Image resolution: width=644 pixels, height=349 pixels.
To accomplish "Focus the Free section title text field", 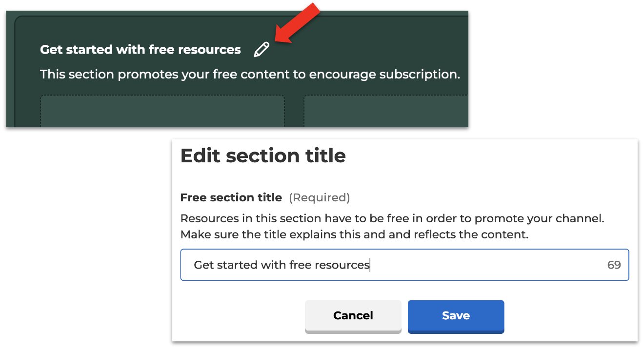I will click(x=404, y=265).
